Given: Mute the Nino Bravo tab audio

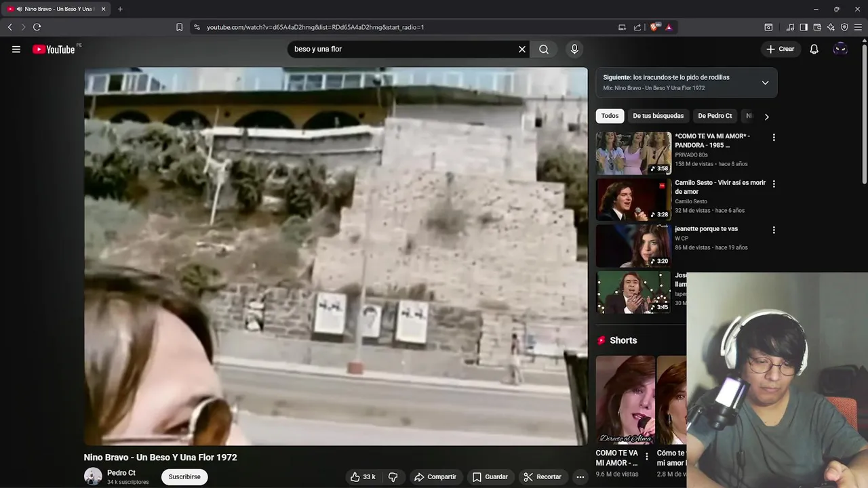Looking at the screenshot, I should (x=19, y=9).
